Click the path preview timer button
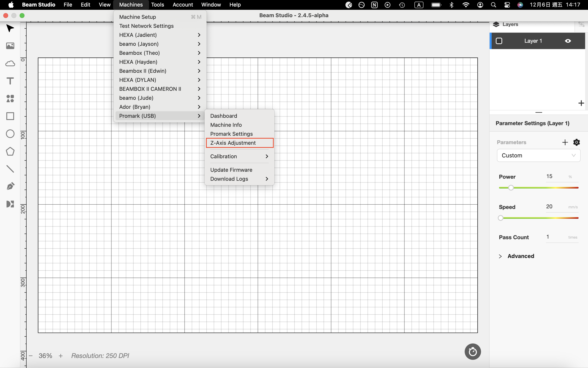 (473, 351)
